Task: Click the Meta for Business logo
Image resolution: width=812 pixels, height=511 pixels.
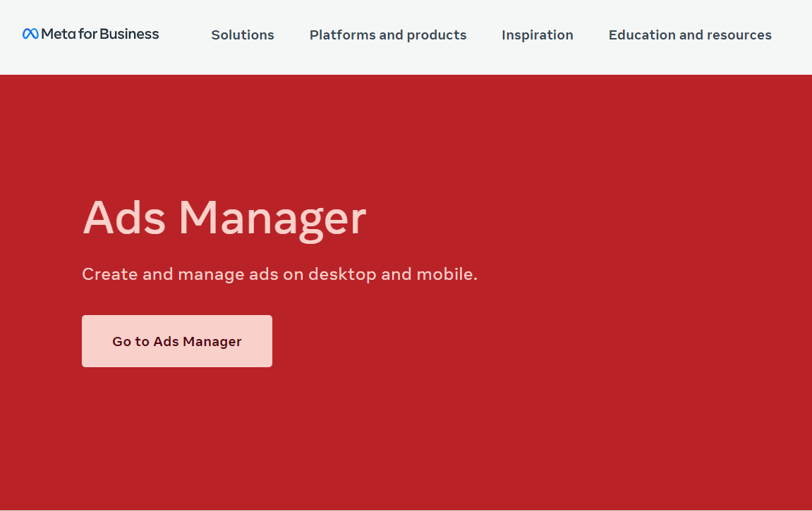Action: (x=90, y=34)
